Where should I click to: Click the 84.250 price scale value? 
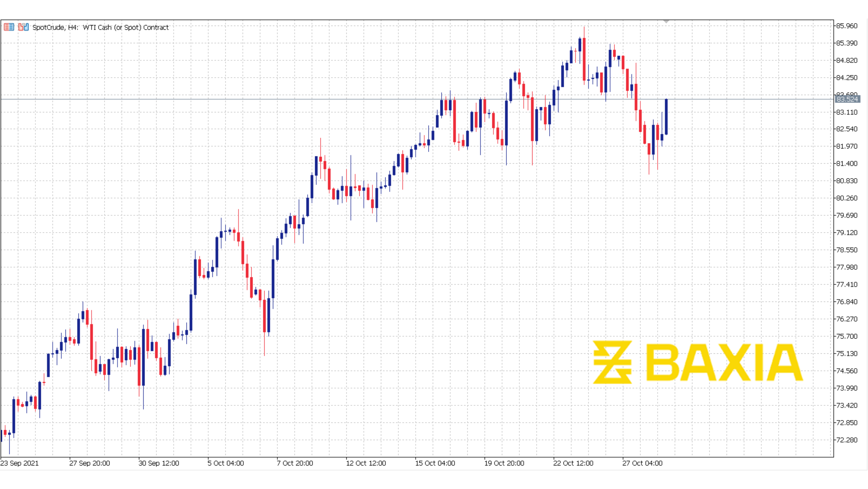tap(847, 77)
